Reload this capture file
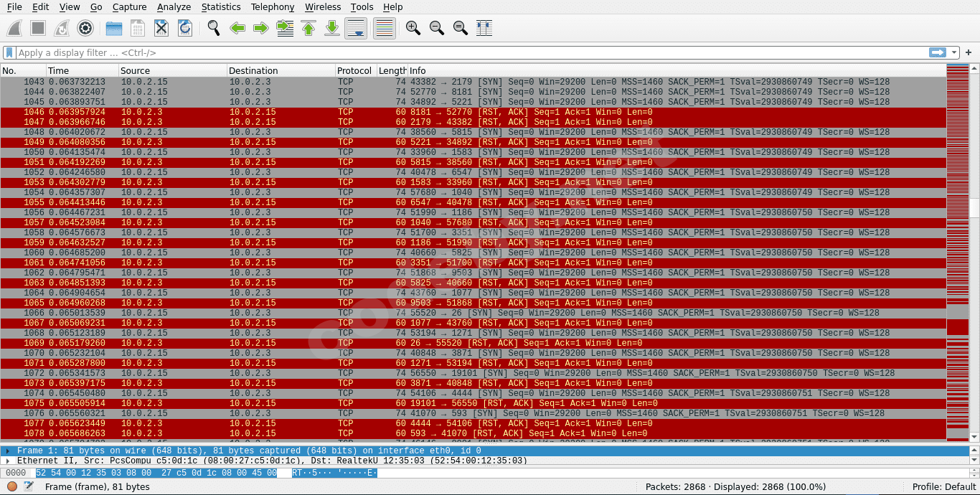The height and width of the screenshot is (495, 980). tap(185, 28)
